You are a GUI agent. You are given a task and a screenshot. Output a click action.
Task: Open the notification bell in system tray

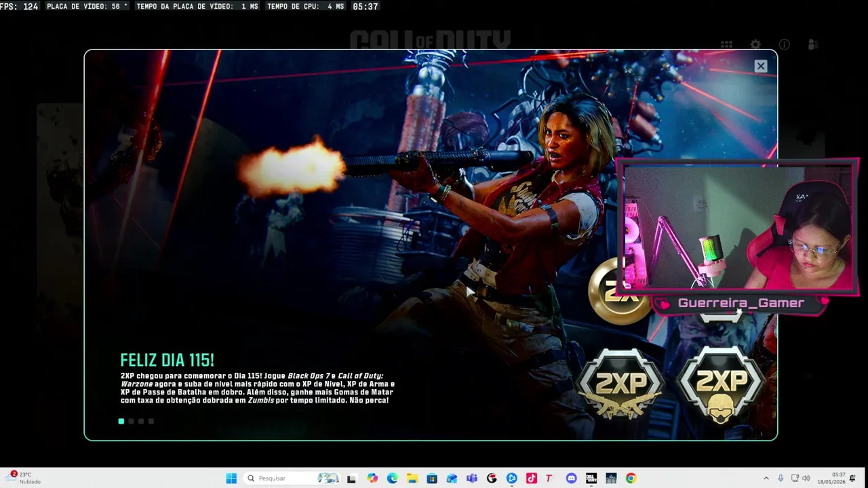(x=854, y=479)
